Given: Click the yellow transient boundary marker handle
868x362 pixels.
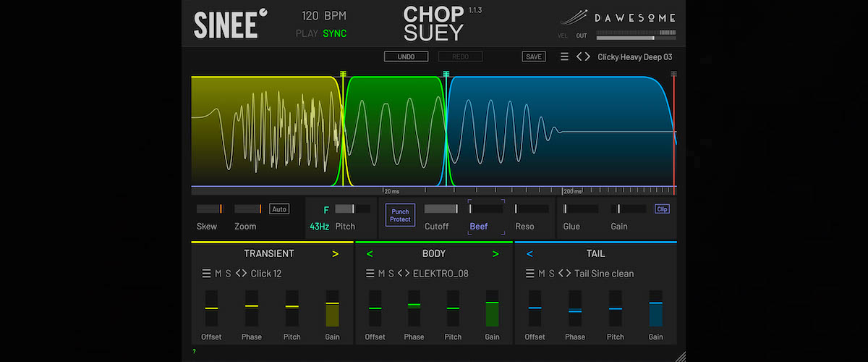Looking at the screenshot, I should pos(343,74).
